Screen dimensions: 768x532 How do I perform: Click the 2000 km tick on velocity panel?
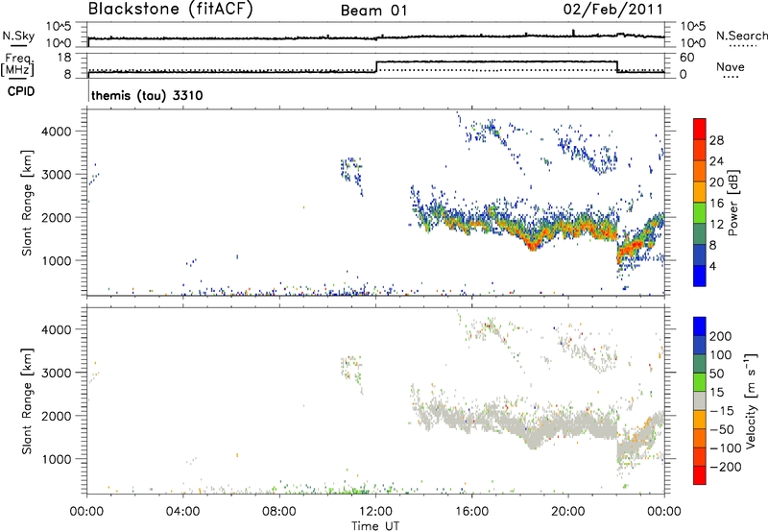(x=56, y=416)
